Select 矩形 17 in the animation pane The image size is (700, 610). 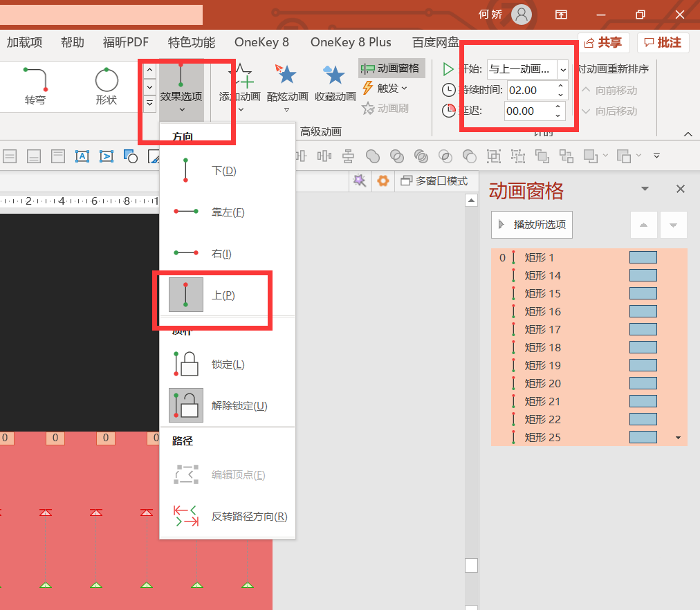542,329
